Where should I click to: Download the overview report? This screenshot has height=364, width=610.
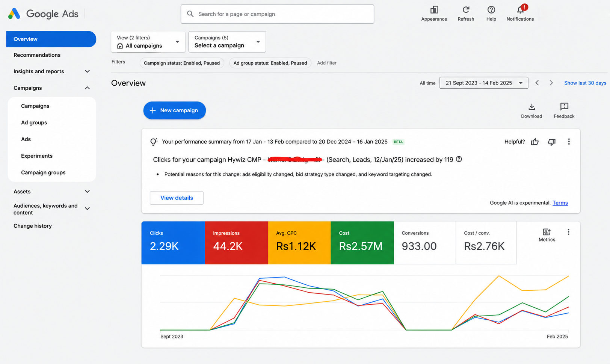(x=531, y=107)
